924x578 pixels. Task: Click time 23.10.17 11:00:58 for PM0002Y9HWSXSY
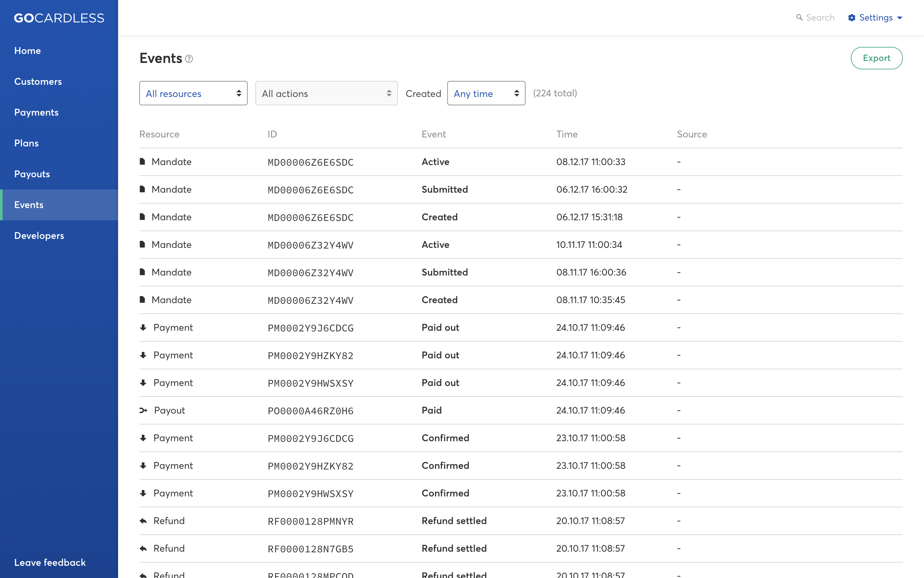(x=591, y=493)
